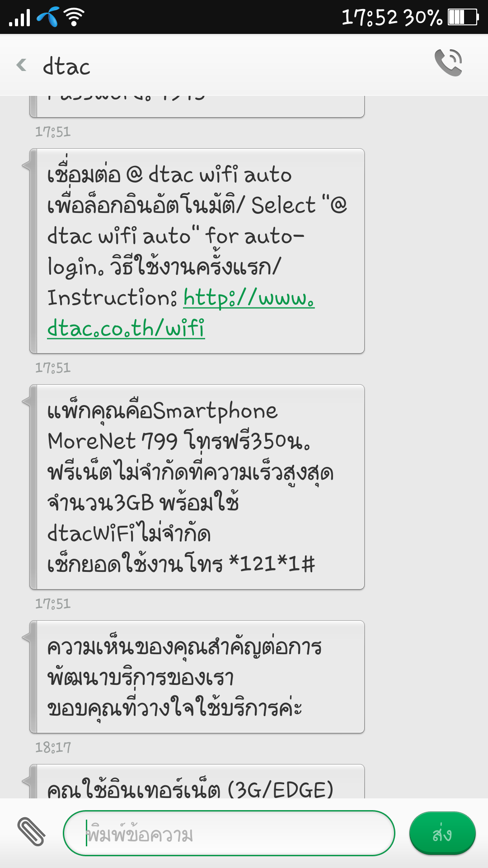
Task: Open the paperclip attachment icon
Action: 31,832
